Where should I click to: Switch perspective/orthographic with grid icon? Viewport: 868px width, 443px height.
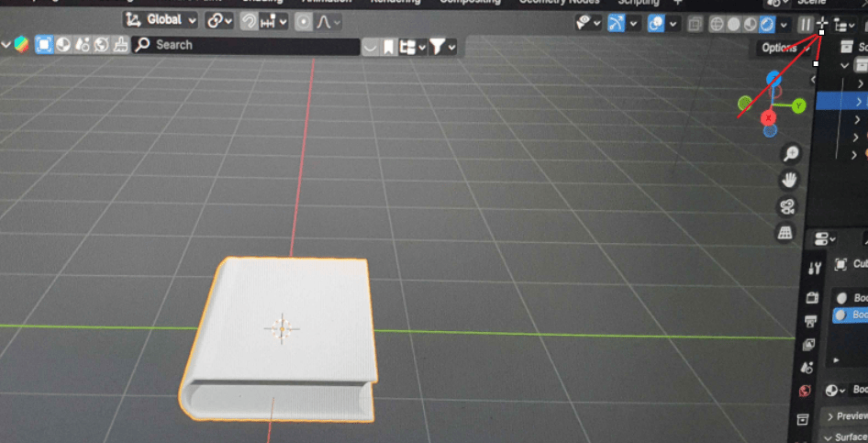[x=786, y=233]
